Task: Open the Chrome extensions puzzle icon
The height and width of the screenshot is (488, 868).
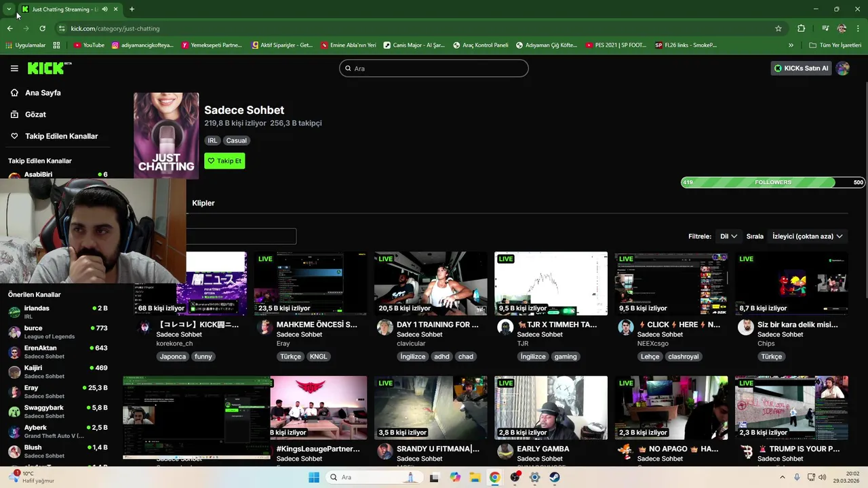Action: click(x=801, y=28)
